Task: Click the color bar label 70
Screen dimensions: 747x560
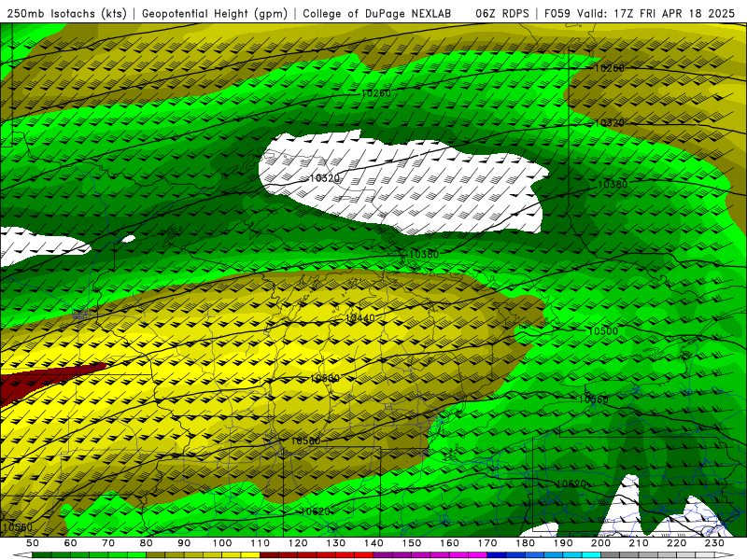Action: click(x=108, y=543)
